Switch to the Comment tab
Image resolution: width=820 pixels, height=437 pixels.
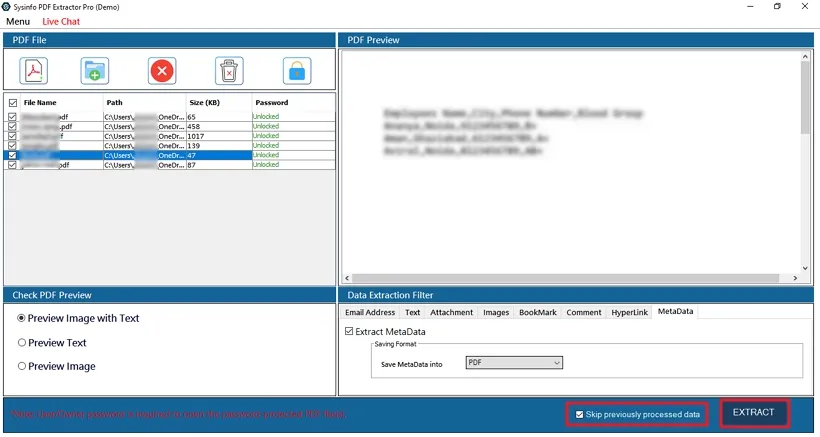(x=584, y=312)
